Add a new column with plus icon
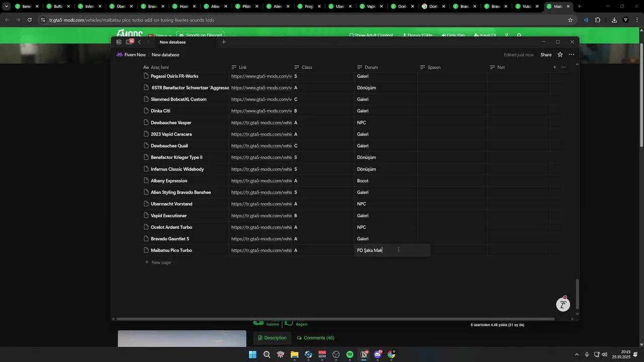The image size is (644, 362). [x=554, y=67]
